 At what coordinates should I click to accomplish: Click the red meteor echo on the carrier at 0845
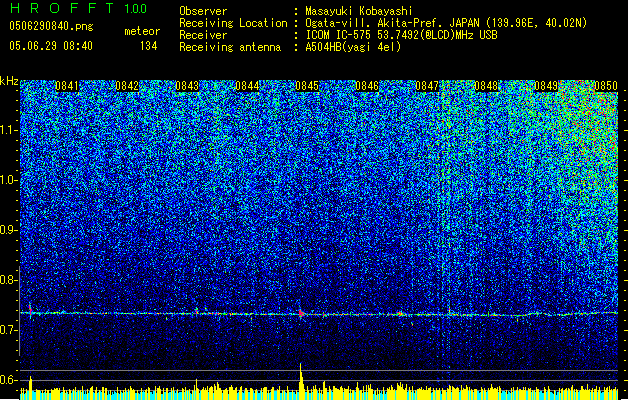pyautogui.click(x=301, y=313)
